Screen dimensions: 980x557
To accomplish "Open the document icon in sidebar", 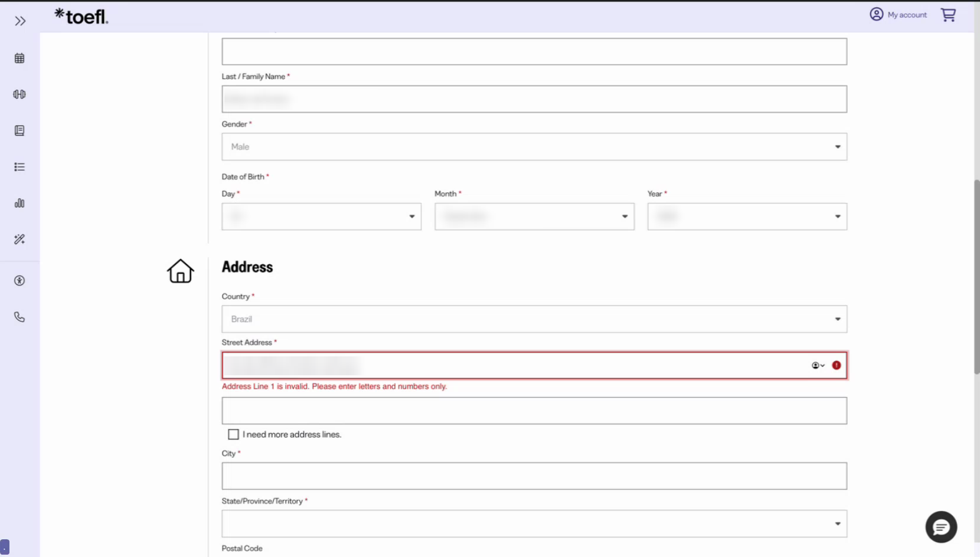I will [19, 130].
